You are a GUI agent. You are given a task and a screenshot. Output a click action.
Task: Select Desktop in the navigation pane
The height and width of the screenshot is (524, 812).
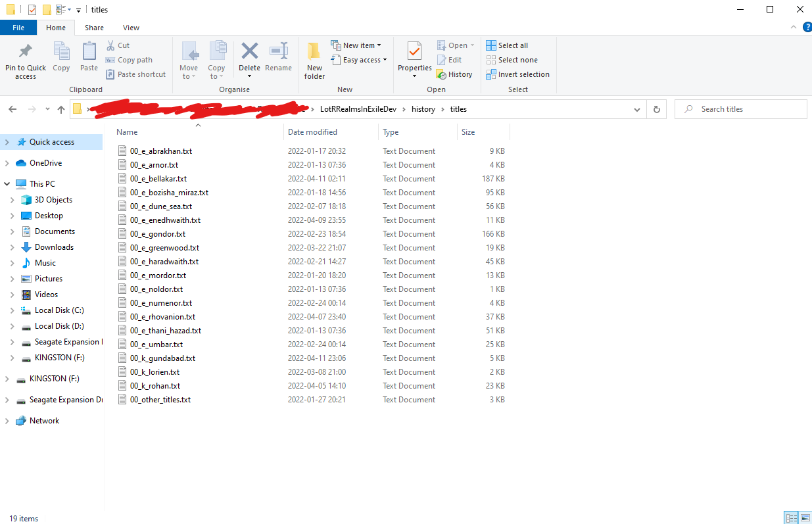click(x=49, y=216)
